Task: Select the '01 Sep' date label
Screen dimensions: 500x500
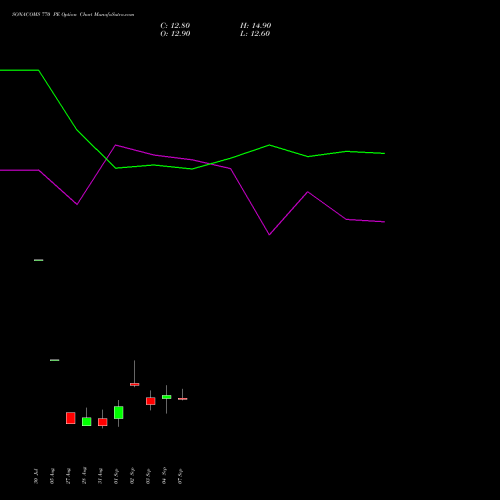Action: click(116, 476)
